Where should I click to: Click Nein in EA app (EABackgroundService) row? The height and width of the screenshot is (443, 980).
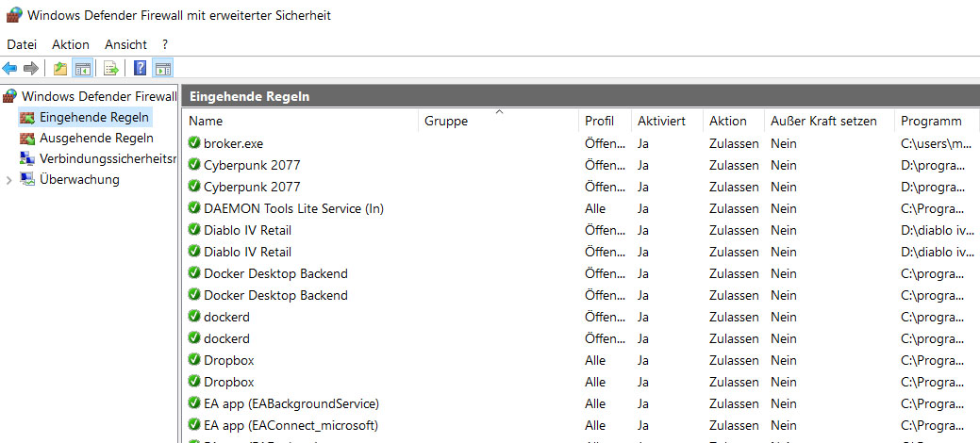coord(784,403)
